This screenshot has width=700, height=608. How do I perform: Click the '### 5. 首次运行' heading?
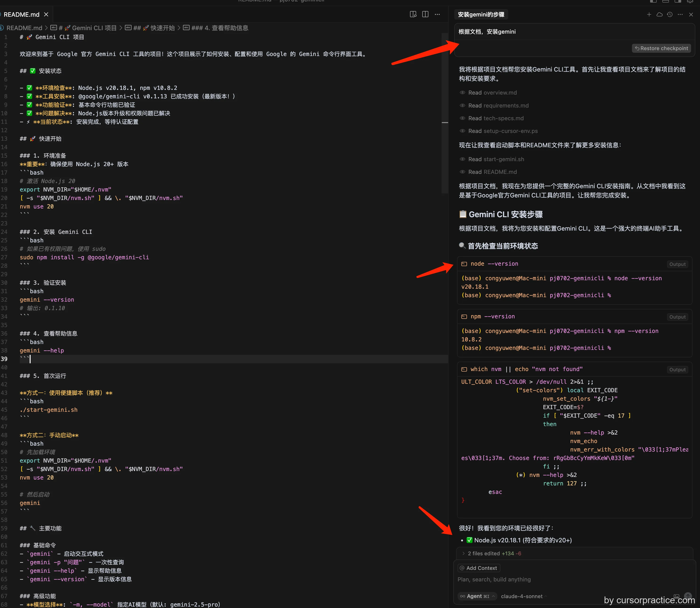pos(43,376)
